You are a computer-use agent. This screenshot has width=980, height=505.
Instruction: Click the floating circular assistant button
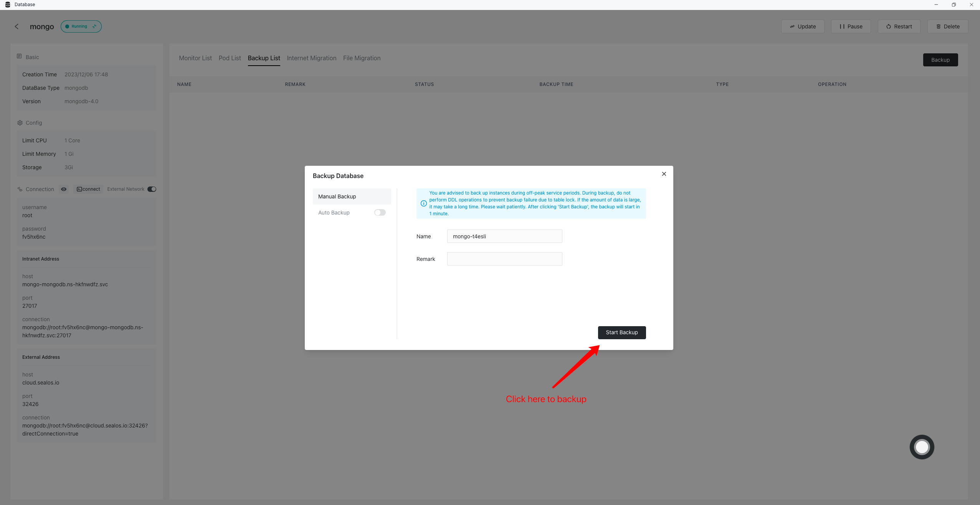(x=922, y=447)
